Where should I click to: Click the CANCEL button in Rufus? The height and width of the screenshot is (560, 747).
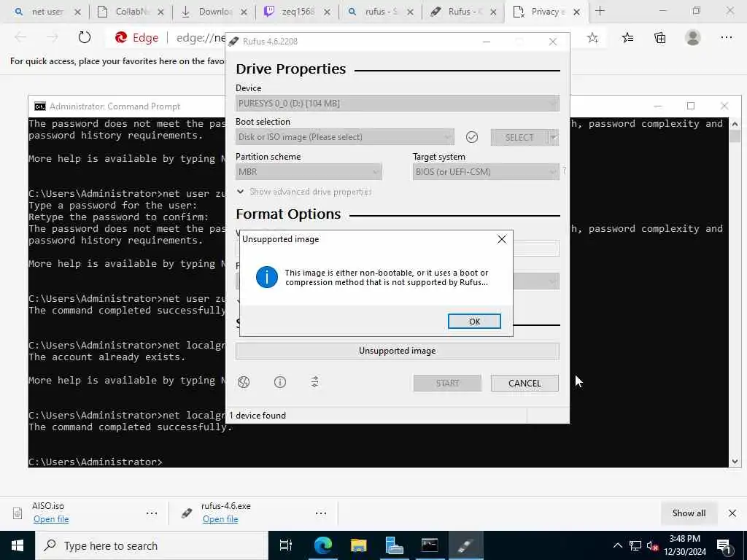point(525,384)
